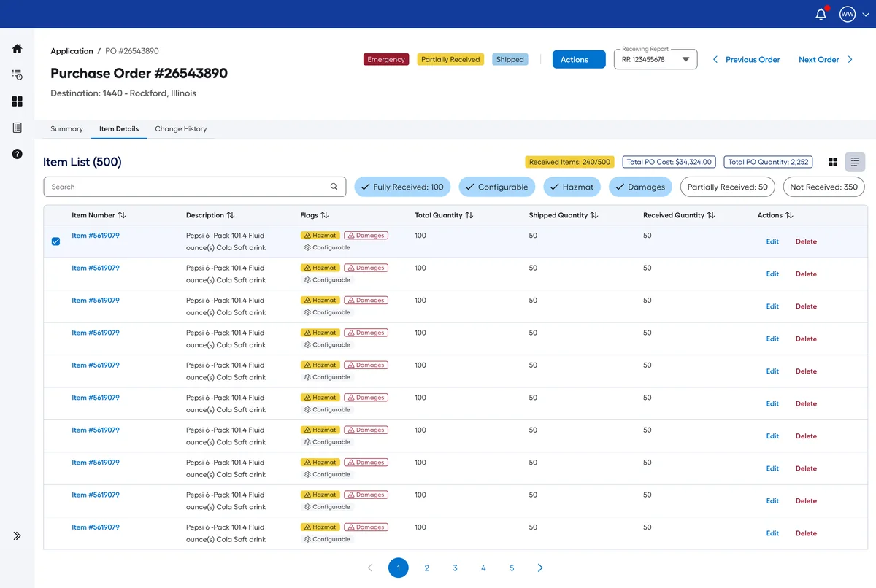This screenshot has width=876, height=588.
Task: Open the document report sidebar icon
Action: (18, 128)
